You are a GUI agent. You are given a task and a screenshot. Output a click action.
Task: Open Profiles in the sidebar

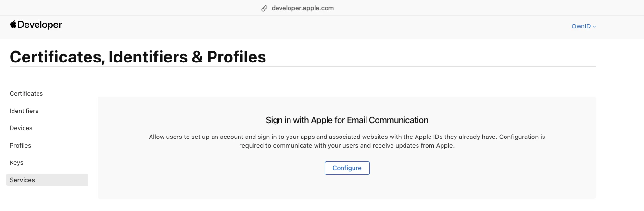[21, 146]
